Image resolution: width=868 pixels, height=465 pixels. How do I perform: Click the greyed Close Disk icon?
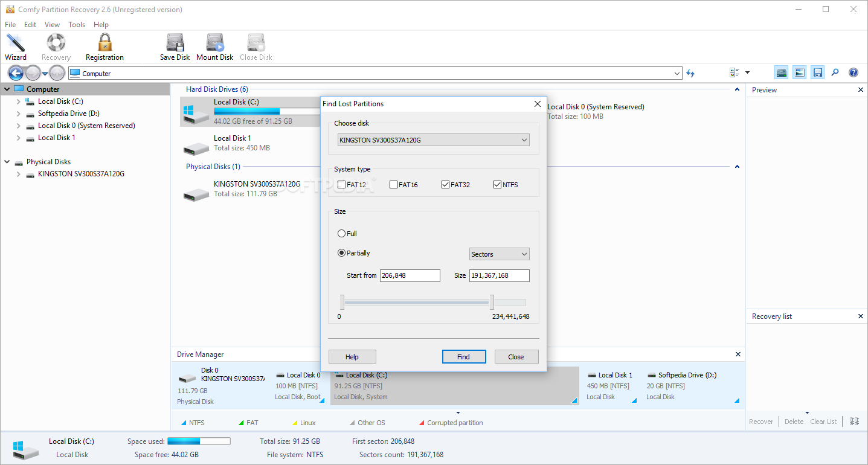tap(256, 47)
